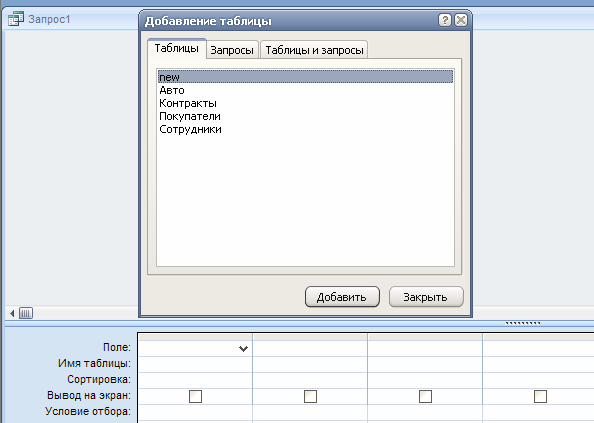594x423 pixels.
Task: Toggle Вывод на экран checkbox in first column
Action: (x=195, y=396)
